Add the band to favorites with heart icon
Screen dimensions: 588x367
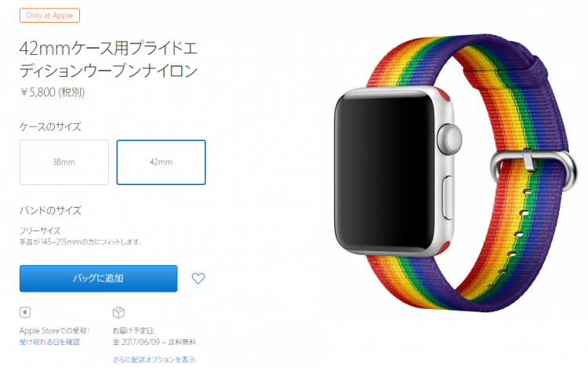[198, 278]
